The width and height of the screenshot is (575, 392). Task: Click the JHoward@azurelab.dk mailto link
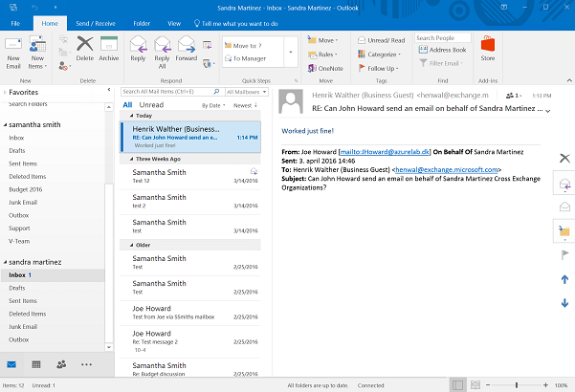(385, 152)
